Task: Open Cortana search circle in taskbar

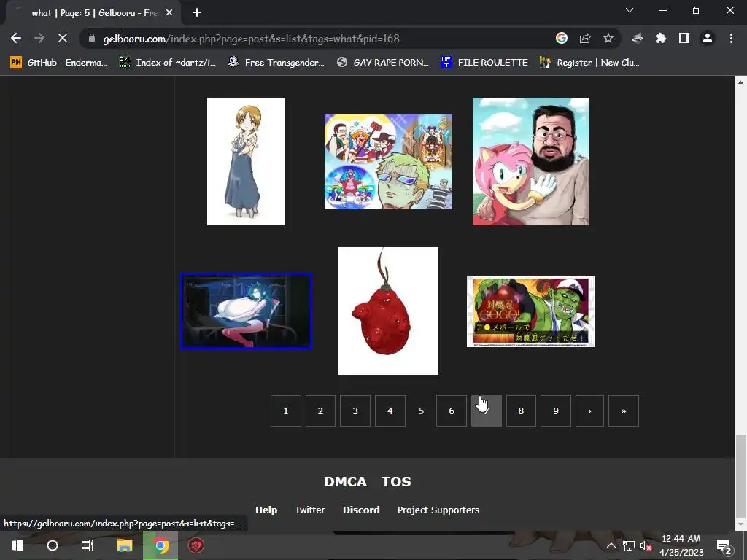Action: (53, 545)
